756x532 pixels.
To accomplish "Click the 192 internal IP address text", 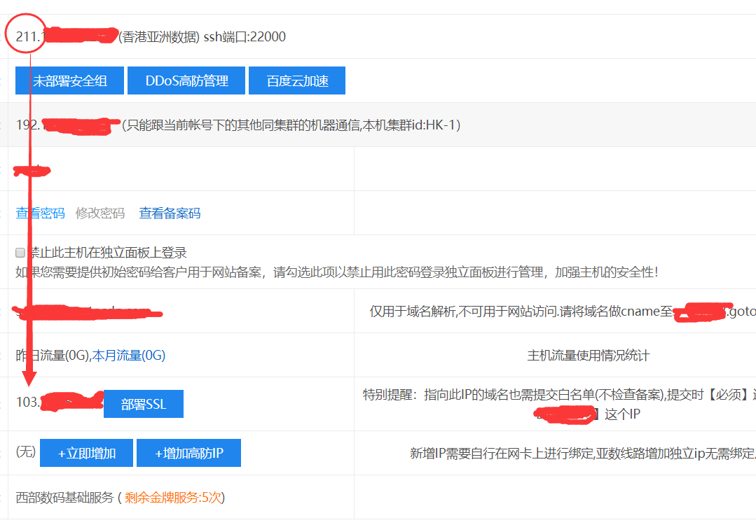I will tap(29, 125).
